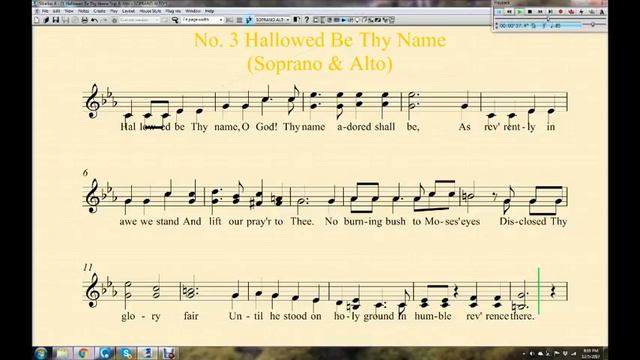Viewport: 640px width, 360px height.
Task: Click the subtitle '(Soprano & Alto)'
Action: click(x=320, y=64)
